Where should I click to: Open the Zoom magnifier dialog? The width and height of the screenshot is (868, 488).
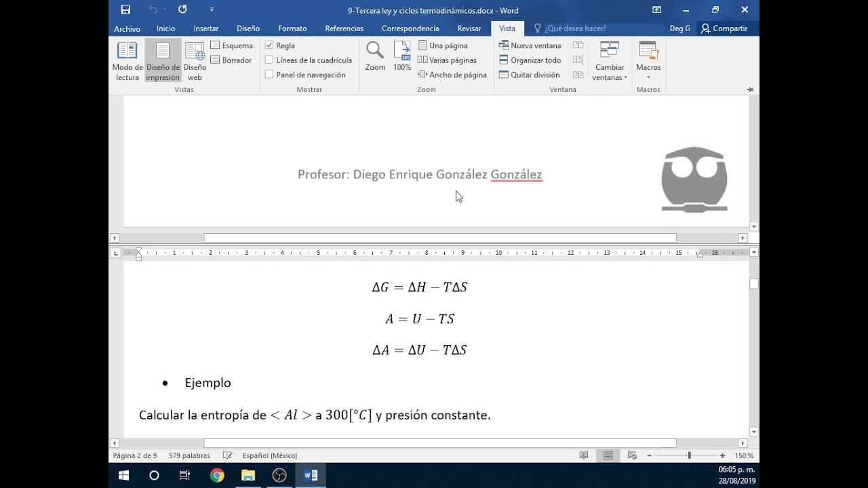375,57
